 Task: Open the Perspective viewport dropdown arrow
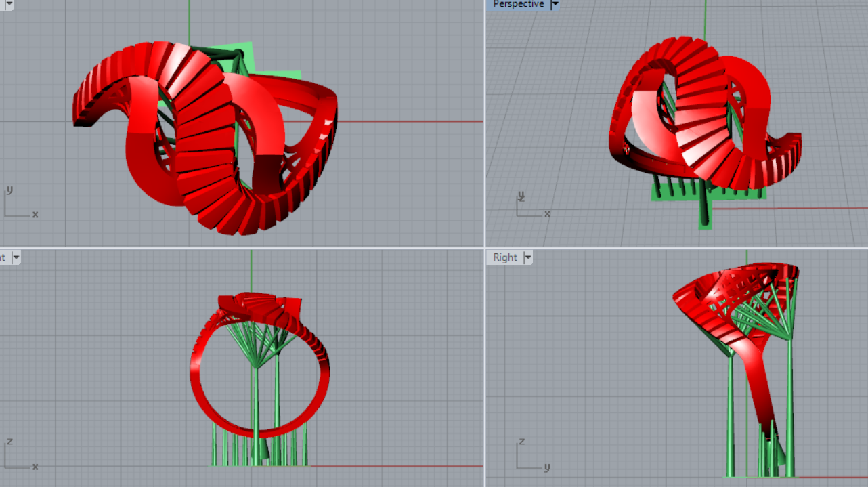(555, 4)
